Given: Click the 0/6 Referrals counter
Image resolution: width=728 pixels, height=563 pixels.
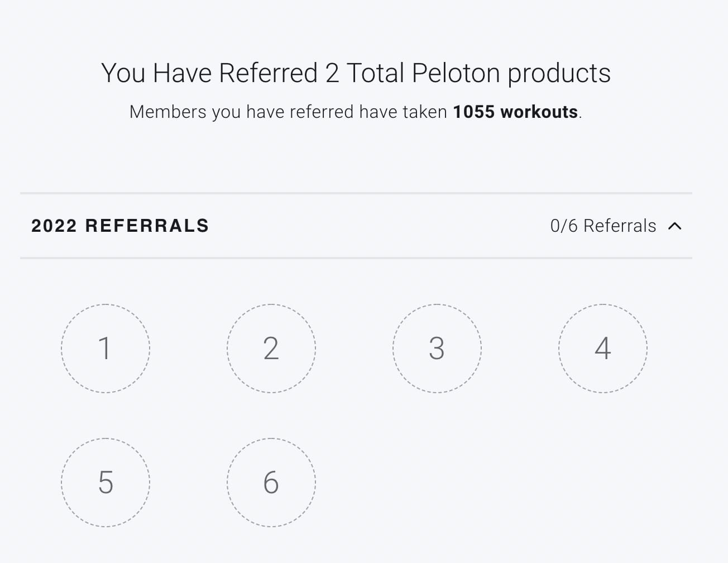Looking at the screenshot, I should pyautogui.click(x=603, y=226).
